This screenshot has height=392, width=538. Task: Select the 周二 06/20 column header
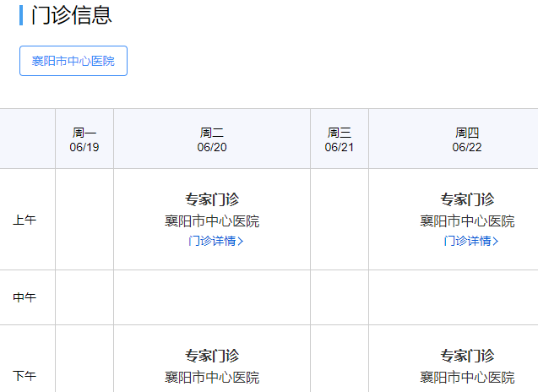coord(212,139)
